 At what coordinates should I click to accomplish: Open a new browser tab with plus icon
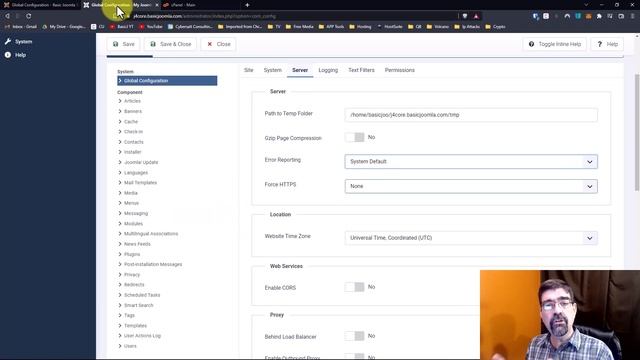tap(247, 5)
